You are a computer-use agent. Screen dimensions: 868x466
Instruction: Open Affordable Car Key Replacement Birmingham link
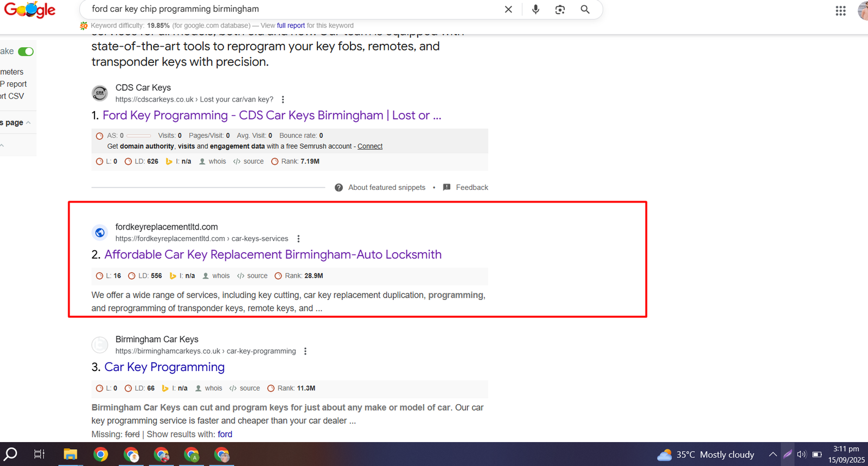pos(272,254)
